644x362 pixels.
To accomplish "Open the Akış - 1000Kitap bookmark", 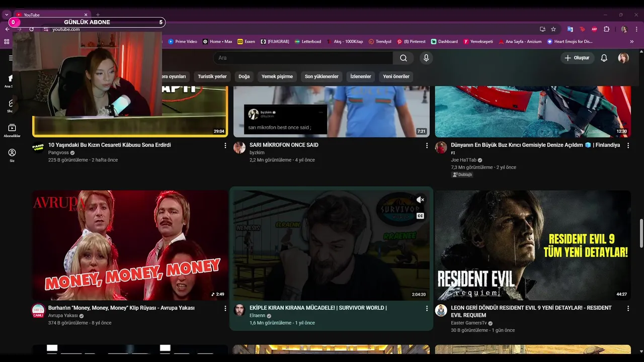I will point(345,42).
